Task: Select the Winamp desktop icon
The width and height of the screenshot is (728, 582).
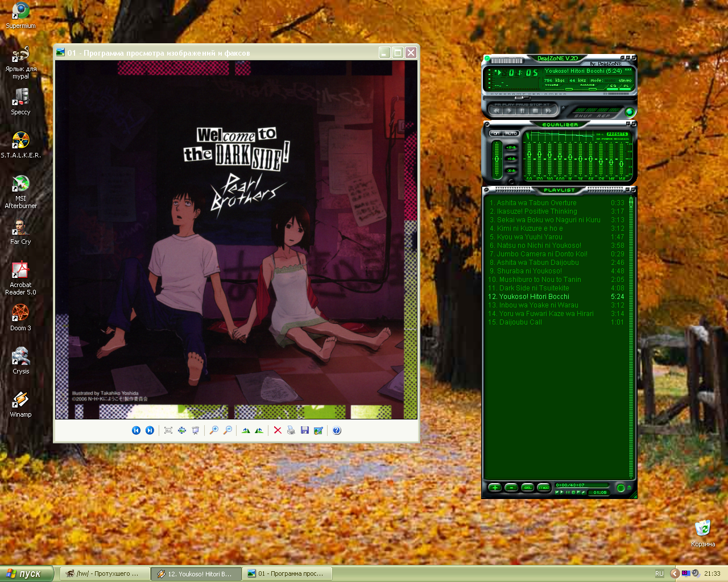Action: [20, 404]
